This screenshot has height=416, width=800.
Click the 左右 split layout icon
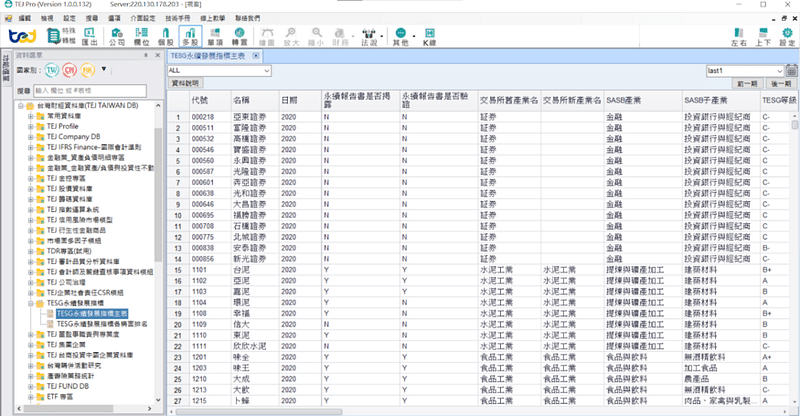coord(738,38)
